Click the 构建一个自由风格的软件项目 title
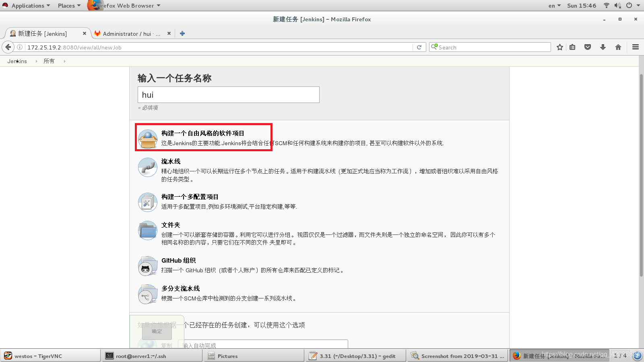 203,133
